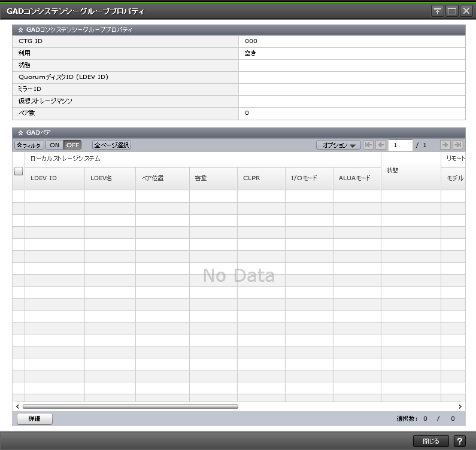Click the horizontal scrollbar thumb
This screenshot has height=450, width=476.
[x=131, y=406]
